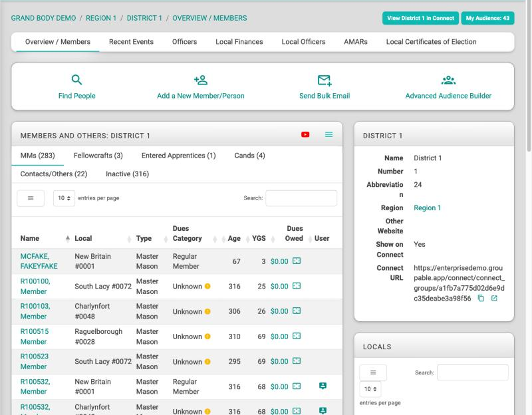The width and height of the screenshot is (532, 415).
Task: Open dues icon for R100523 row
Action: [297, 361]
